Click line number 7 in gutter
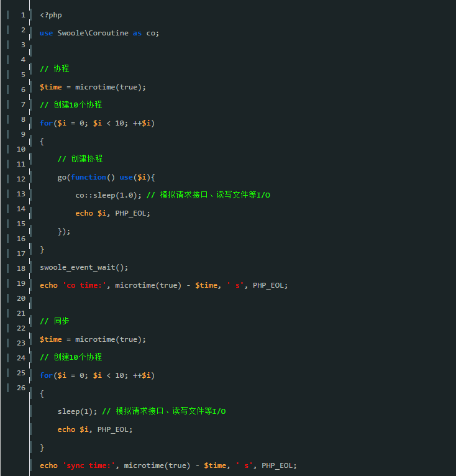Screen dimensions: 456x476 pos(23,105)
